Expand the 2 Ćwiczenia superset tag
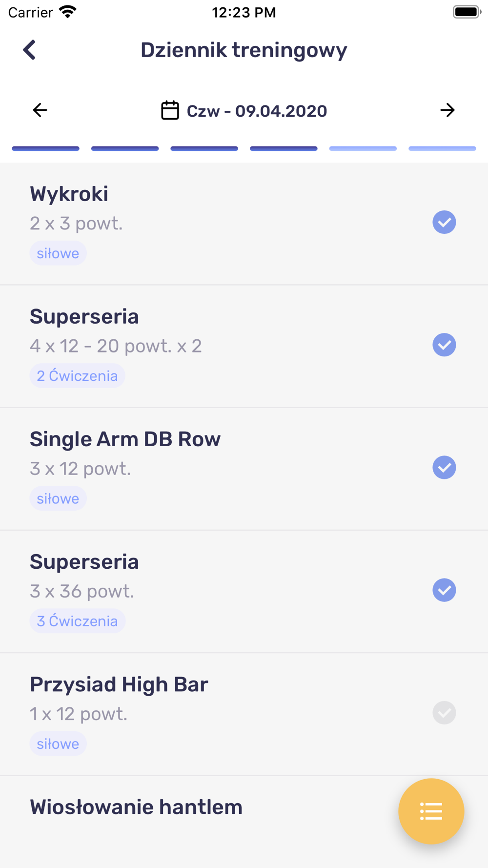Viewport: 488px width, 868px height. point(77,376)
